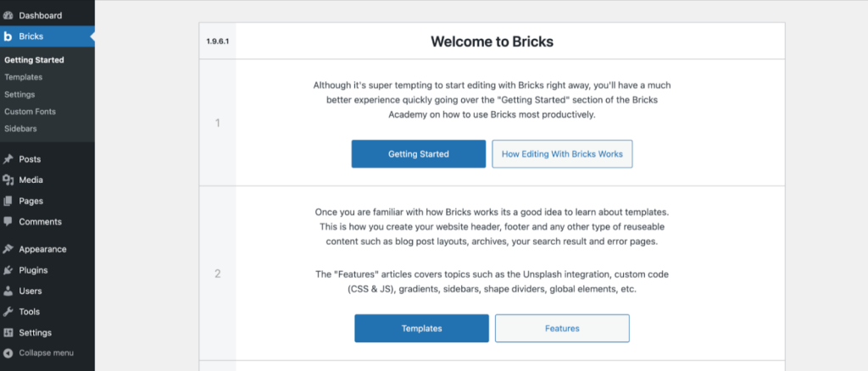Click the Appearance paintbrush icon
Viewport: 868px width, 371px height.
pos(8,249)
